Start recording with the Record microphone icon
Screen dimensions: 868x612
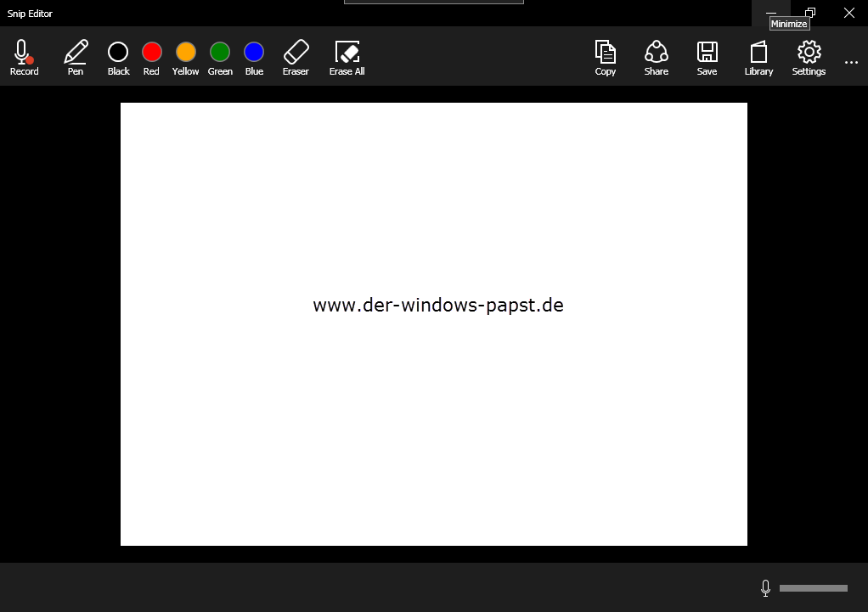24,56
